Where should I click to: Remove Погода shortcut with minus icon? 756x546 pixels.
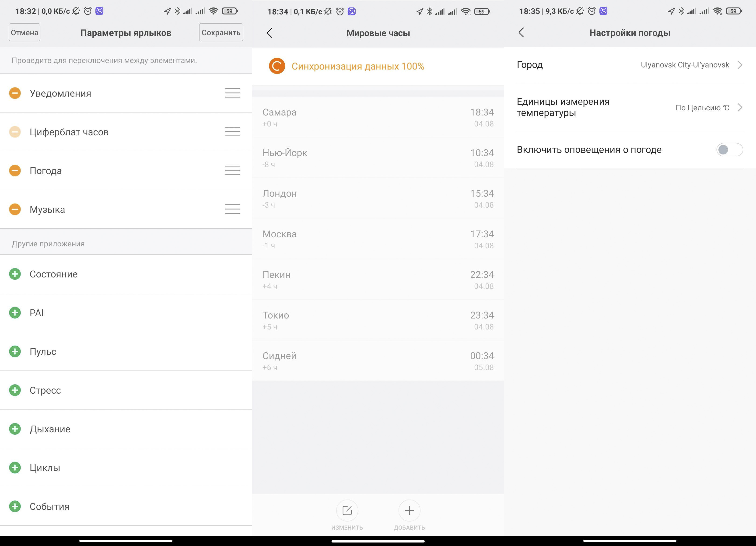point(15,171)
